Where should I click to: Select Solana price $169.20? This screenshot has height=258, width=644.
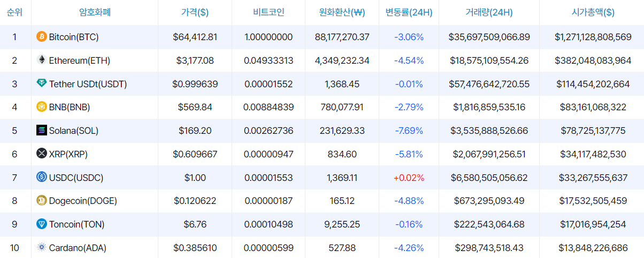point(195,131)
